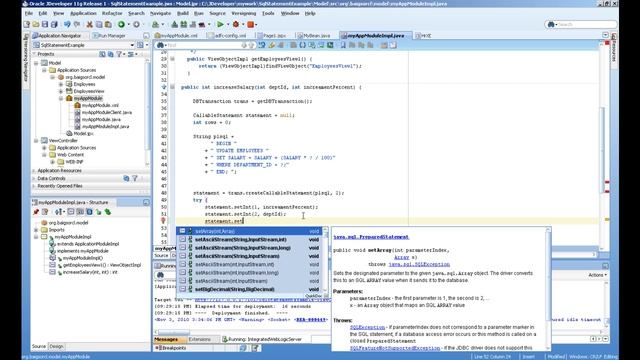Click the New file toolbar icon
640x360 pixels.
27,24
